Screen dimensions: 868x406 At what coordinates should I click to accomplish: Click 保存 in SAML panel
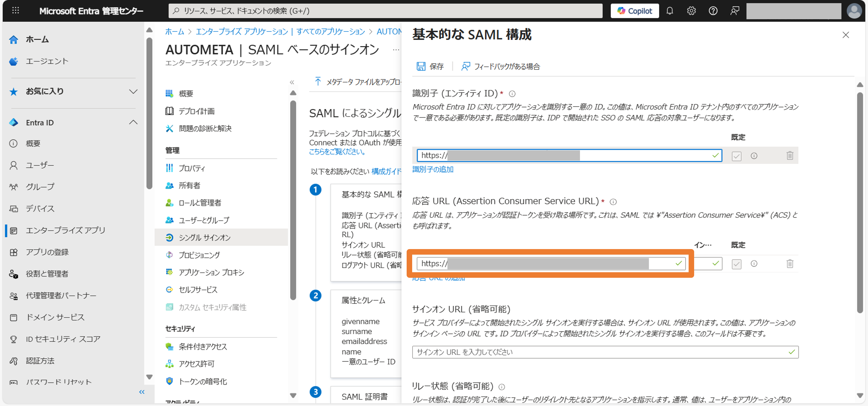pos(430,66)
